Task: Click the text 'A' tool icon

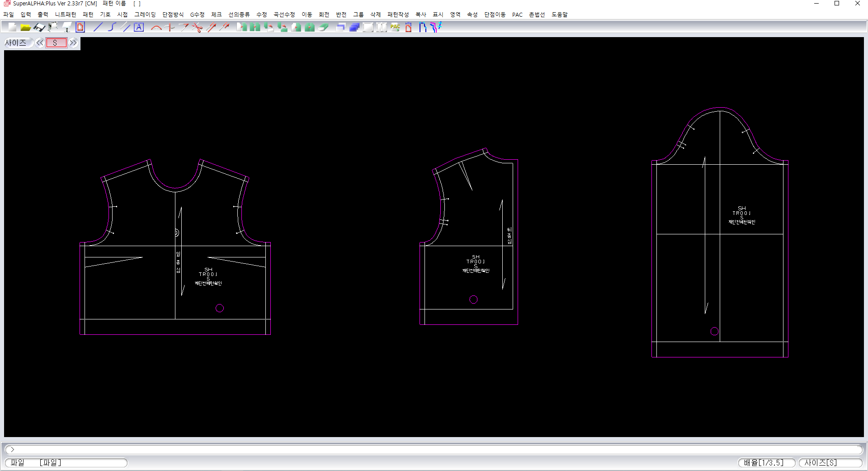Action: tap(139, 27)
